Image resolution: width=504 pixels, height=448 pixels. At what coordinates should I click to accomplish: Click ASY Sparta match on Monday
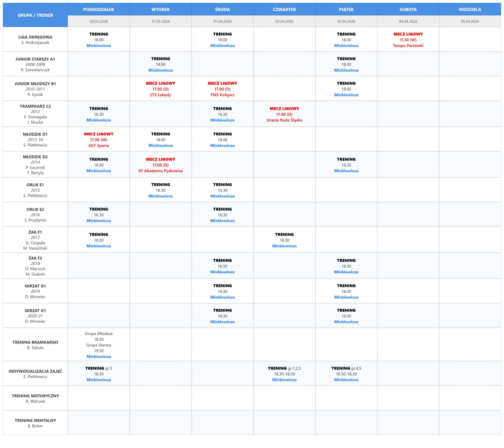click(99, 146)
